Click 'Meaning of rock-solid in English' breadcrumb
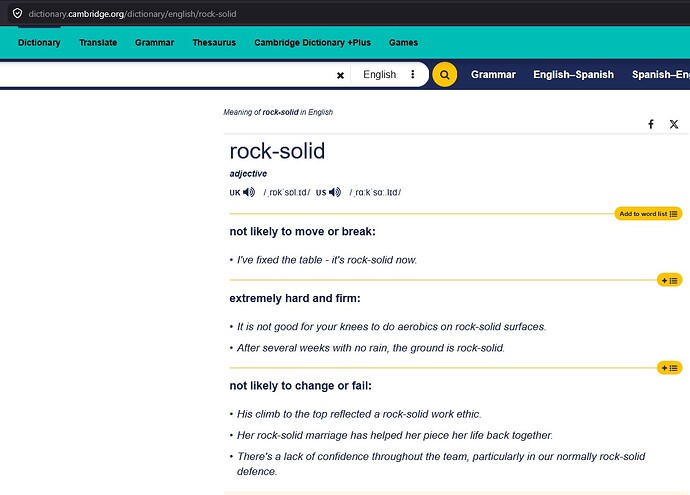This screenshot has width=690, height=495. pos(278,112)
